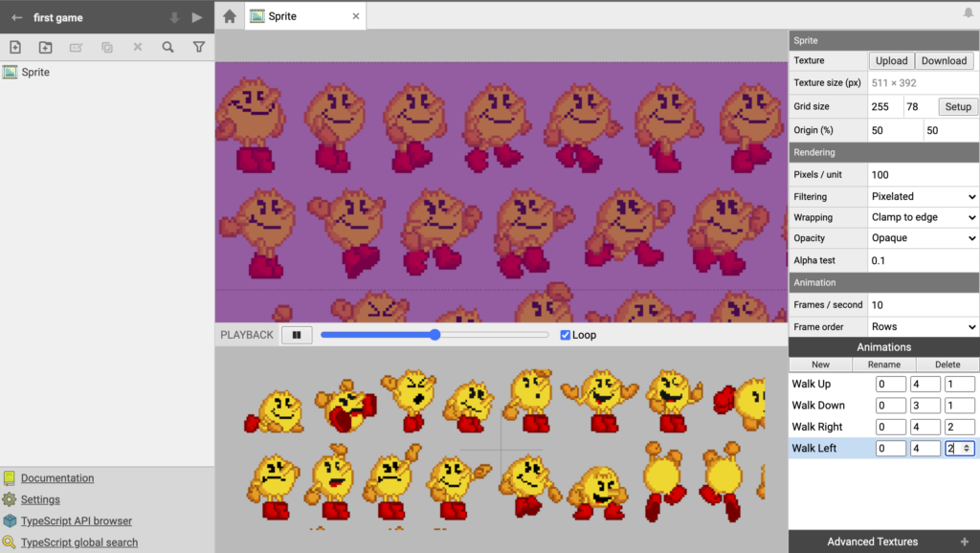Screen dimensions: 980x553
Task: Download the texture
Action: (944, 60)
